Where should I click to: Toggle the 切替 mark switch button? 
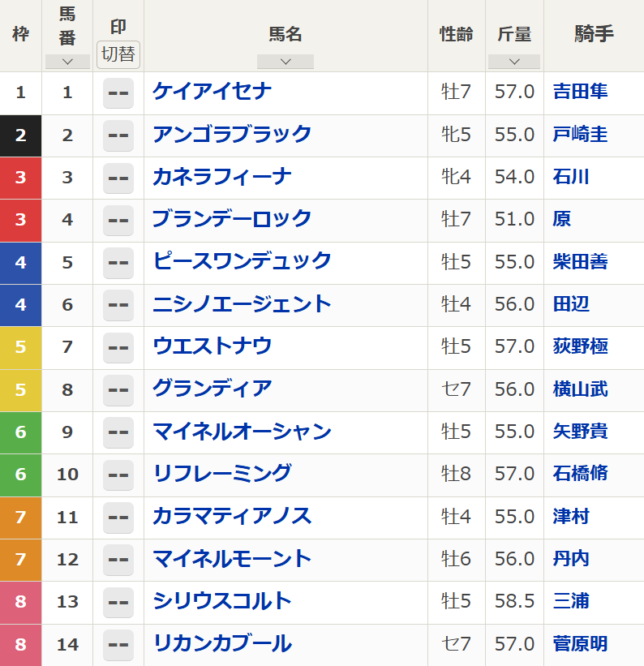point(118,54)
